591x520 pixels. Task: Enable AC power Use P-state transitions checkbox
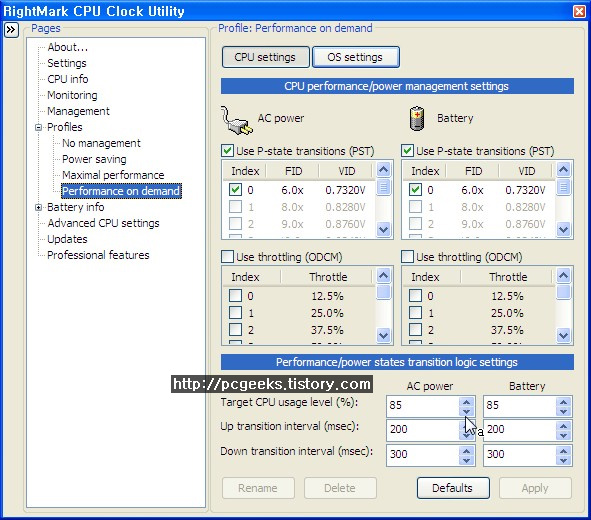pos(227,151)
